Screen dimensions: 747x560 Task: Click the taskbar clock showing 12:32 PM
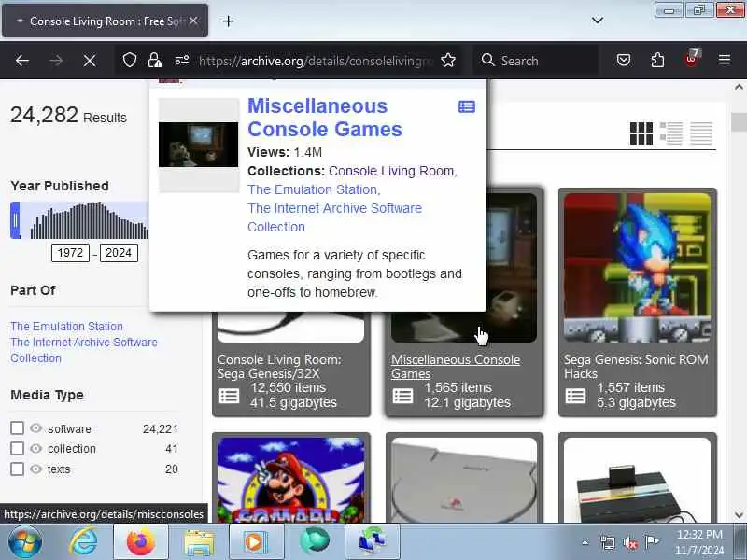pos(699,542)
